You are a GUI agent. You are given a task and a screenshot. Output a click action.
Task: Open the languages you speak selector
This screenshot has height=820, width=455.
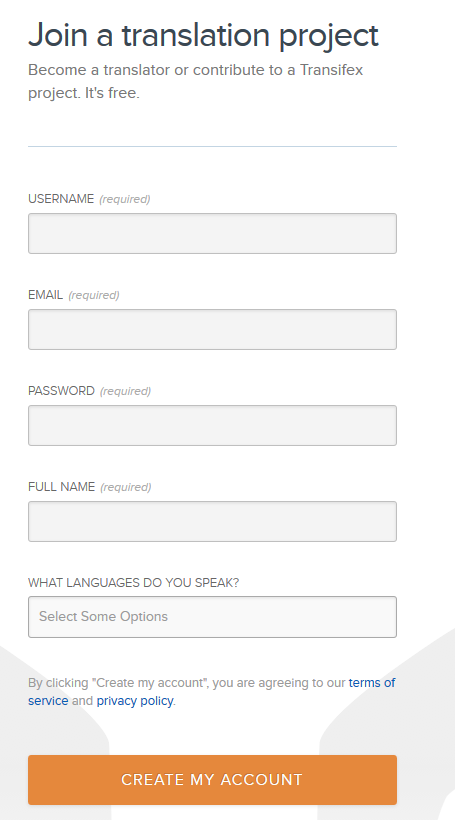tap(212, 617)
